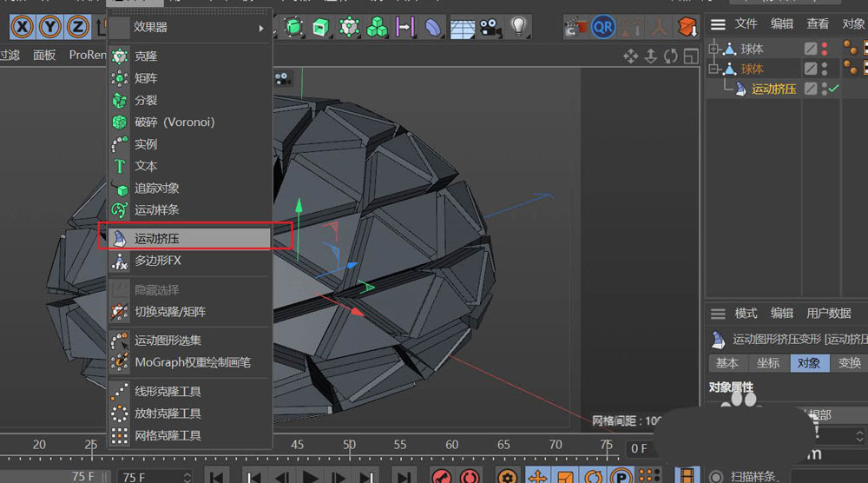Viewport: 868px width, 483px height.
Task: Click the light bulb object icon
Action: [518, 27]
